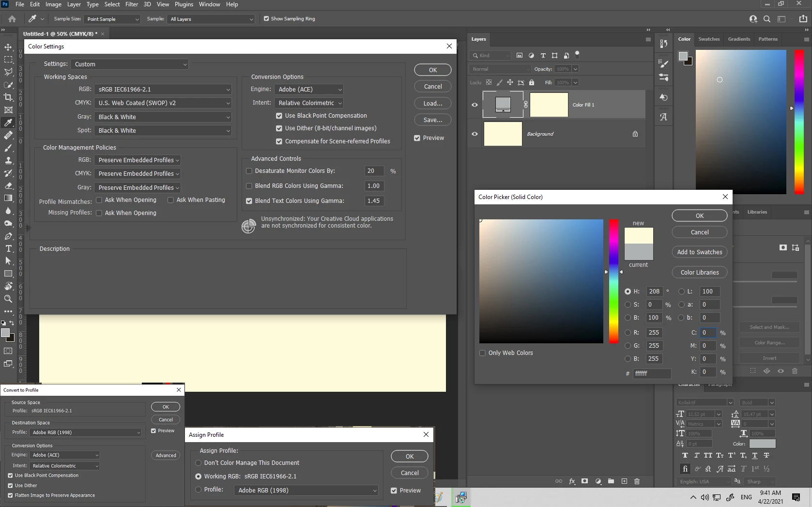Activate the Hand tool
This screenshot has width=812, height=507.
[x=8, y=286]
